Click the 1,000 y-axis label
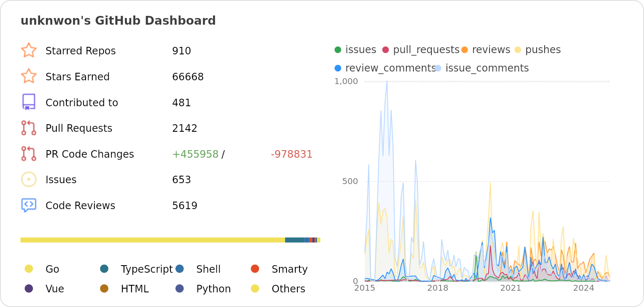The height and width of the screenshot is (307, 644). tap(346, 81)
